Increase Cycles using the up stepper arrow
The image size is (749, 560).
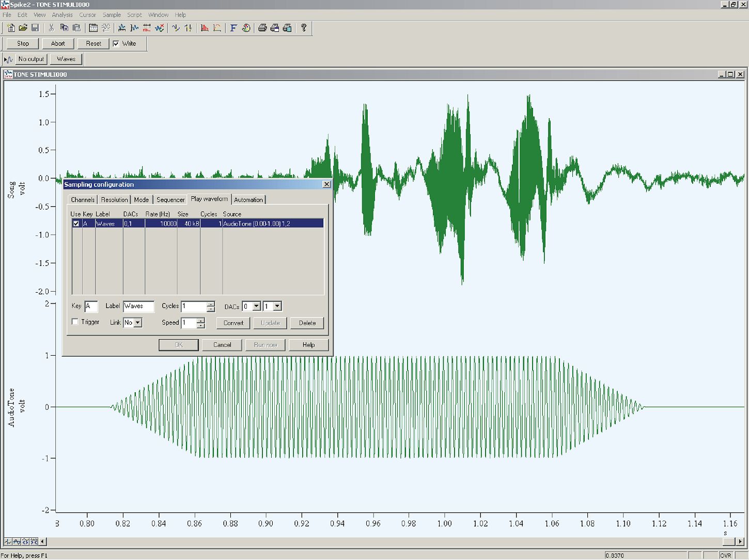point(210,304)
